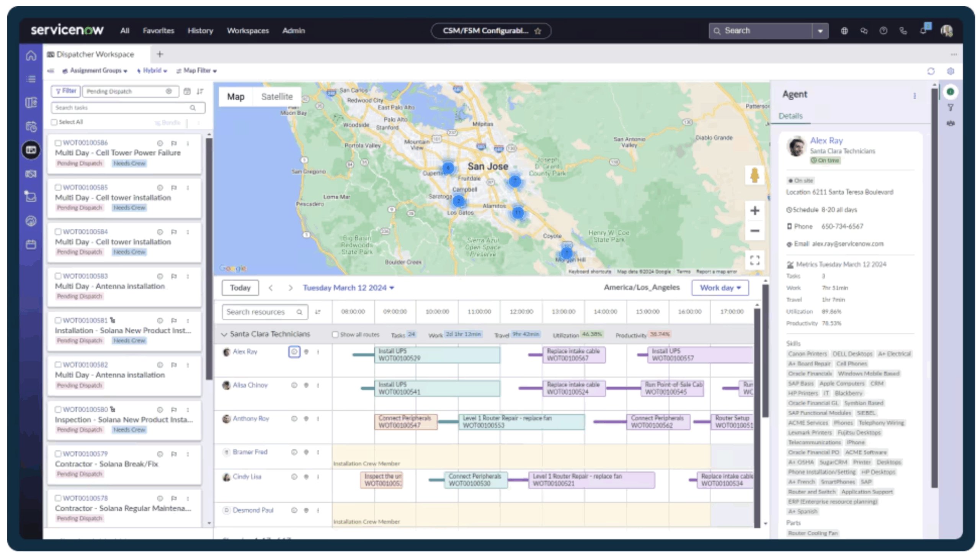Screen dimensions: 980x557
Task: Check the WOT00100584 task checkbox
Action: click(58, 232)
